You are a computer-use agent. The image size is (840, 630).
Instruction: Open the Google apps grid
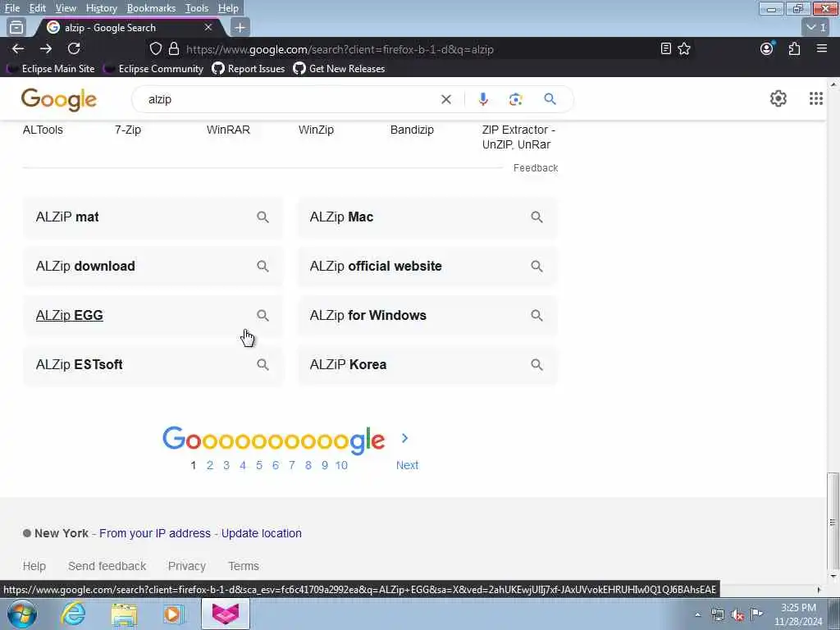coord(816,98)
